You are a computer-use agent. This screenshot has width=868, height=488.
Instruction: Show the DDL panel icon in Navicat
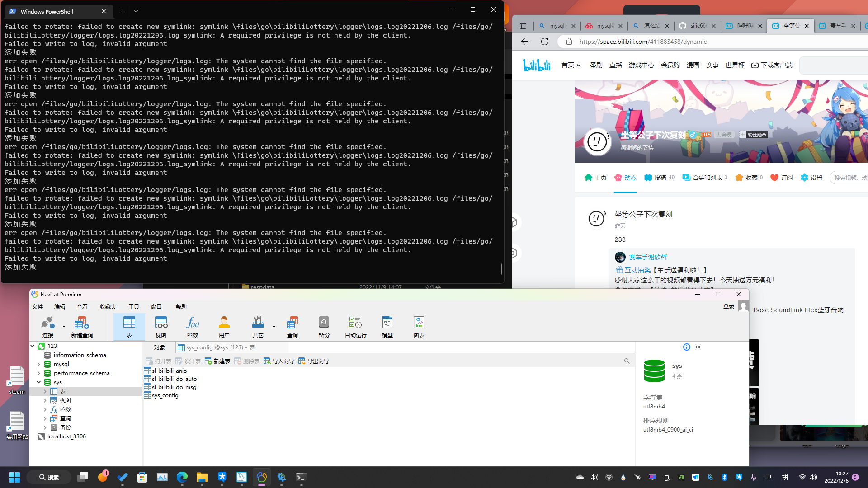[698, 347]
